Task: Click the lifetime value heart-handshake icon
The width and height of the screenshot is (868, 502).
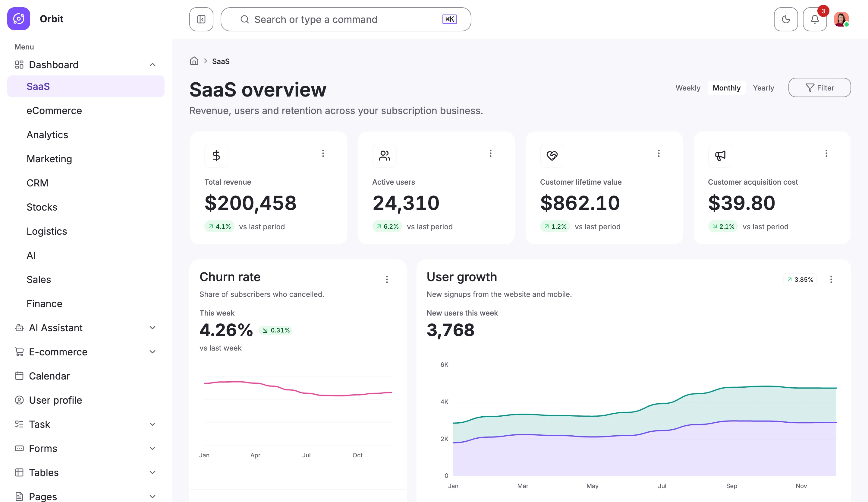Action: coord(552,155)
